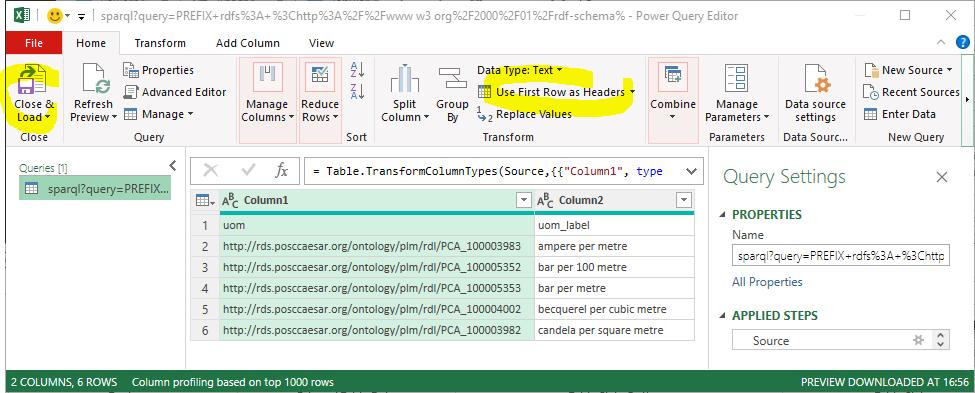This screenshot has height=393, width=975.
Task: Switch to the Home tab
Action: 91,43
